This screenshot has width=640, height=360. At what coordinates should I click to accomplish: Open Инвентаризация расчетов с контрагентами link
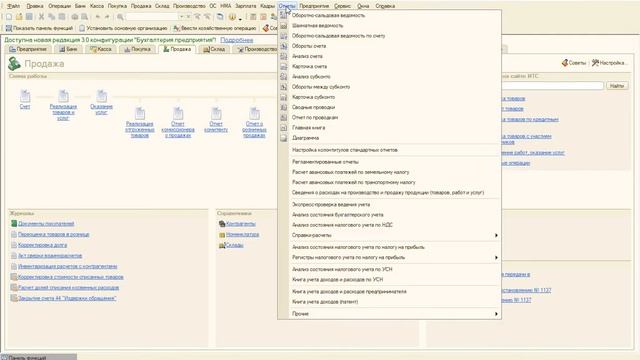coord(67,266)
